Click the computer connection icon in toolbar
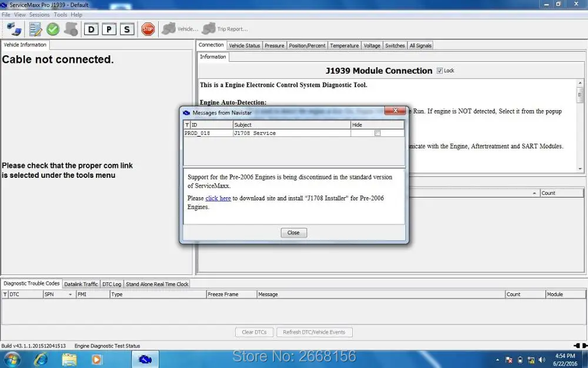 [x=14, y=29]
